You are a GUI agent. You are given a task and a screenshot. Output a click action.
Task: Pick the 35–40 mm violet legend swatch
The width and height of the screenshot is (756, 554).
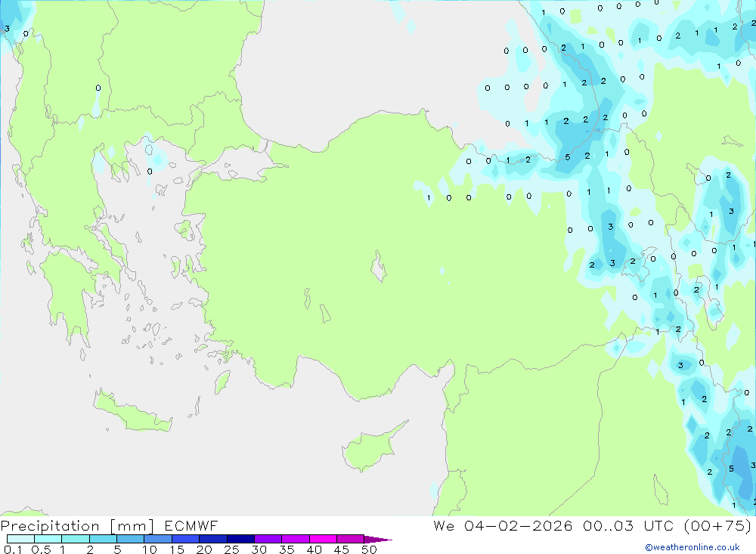(296, 539)
